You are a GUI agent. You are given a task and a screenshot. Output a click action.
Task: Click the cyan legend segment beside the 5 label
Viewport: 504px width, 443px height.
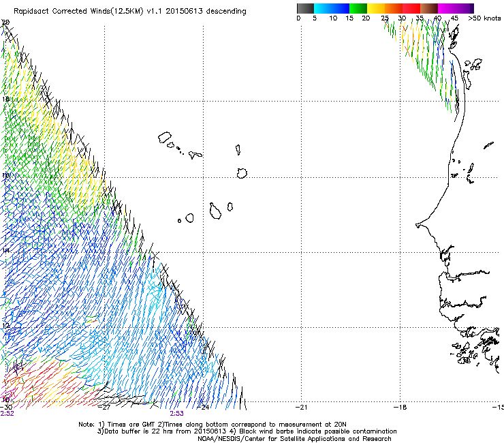(x=323, y=8)
